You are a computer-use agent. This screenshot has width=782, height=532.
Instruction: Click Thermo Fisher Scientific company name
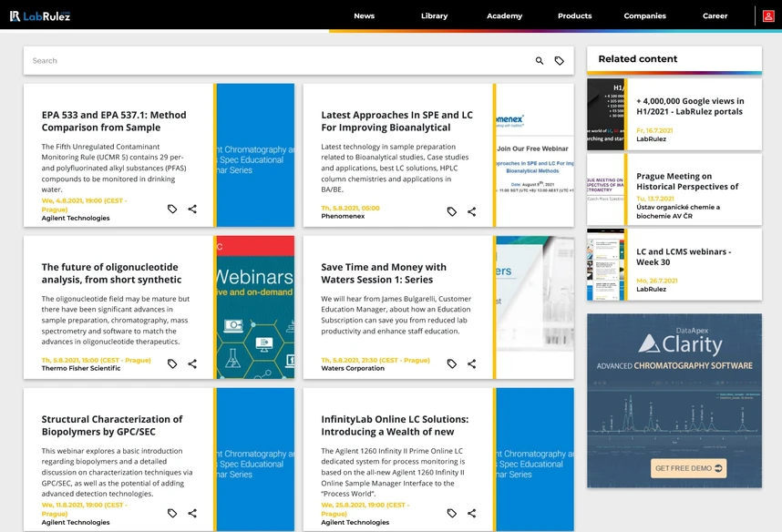click(x=81, y=368)
